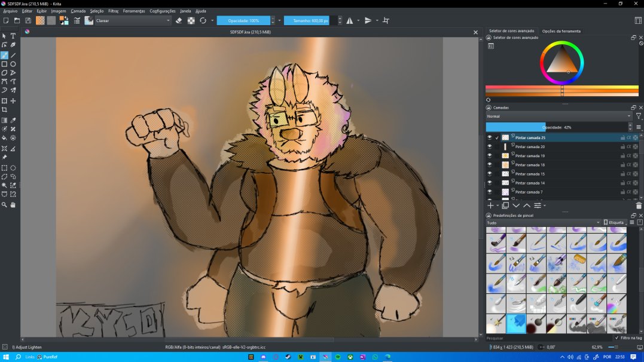This screenshot has height=362, width=644.
Task: Select the Measure tool
Action: point(13,149)
